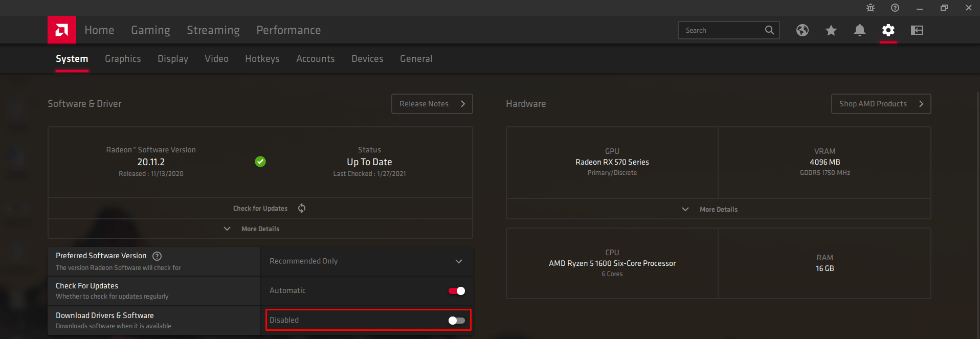Restore down the Radeon Software window

click(944, 8)
